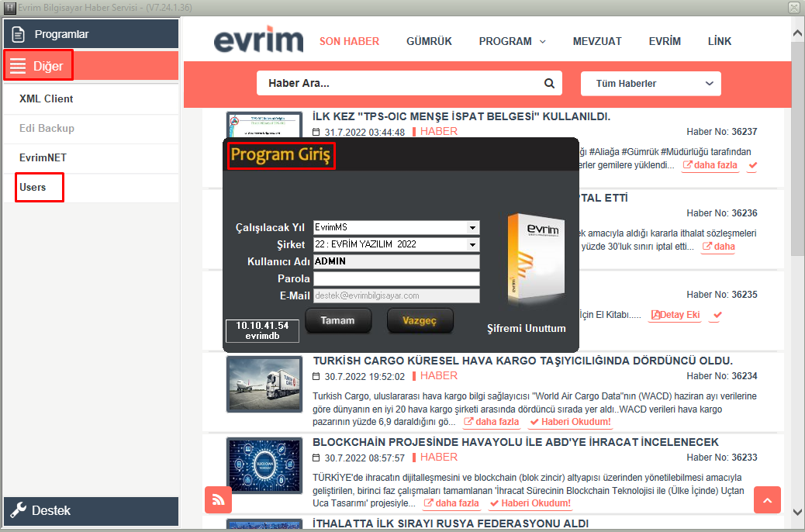Click the evrim software box image
The image size is (805, 532).
[537, 258]
